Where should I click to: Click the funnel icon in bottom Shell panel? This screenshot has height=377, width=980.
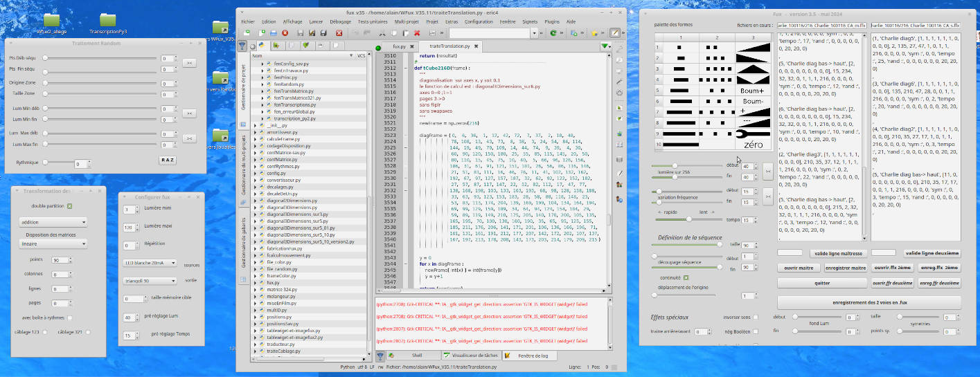380,356
